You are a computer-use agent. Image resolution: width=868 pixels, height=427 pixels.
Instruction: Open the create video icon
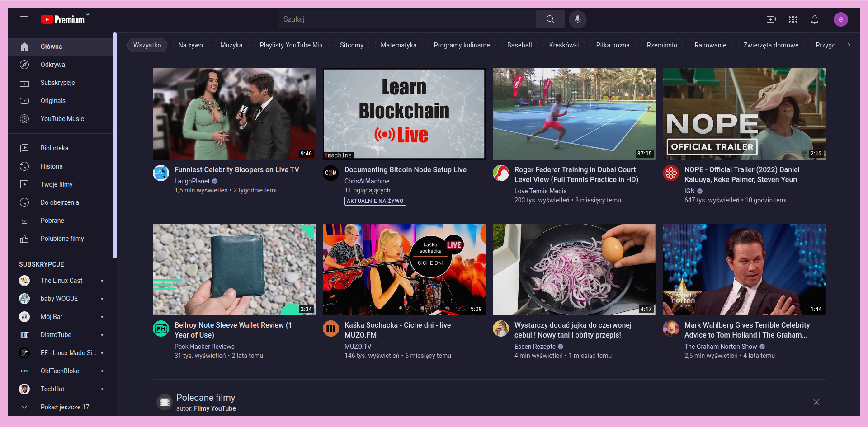pyautogui.click(x=771, y=19)
